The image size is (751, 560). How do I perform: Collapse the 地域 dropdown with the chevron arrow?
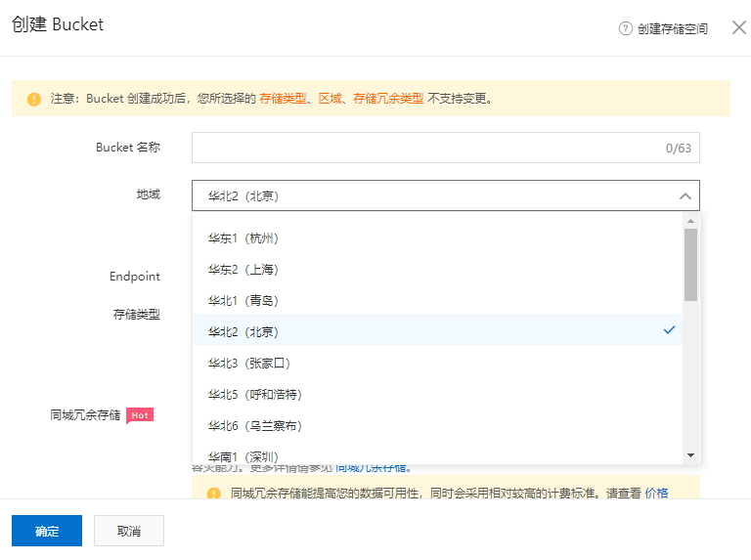coord(685,195)
